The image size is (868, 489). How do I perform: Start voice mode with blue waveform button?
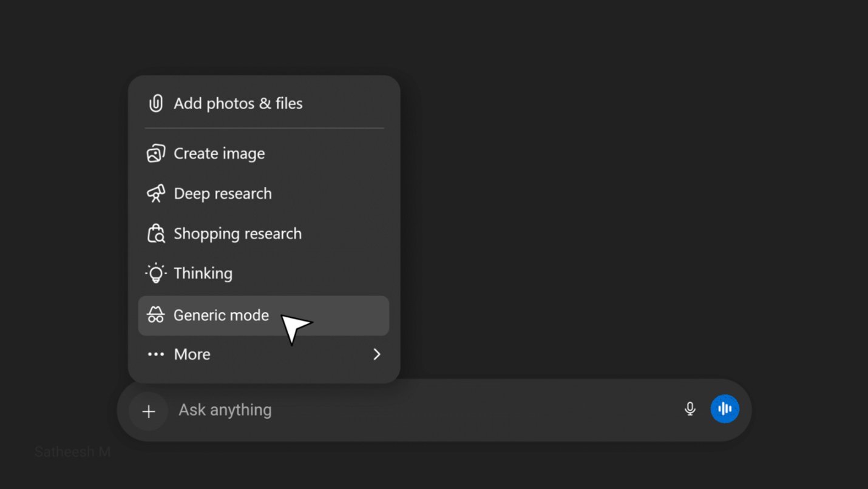[x=725, y=409]
